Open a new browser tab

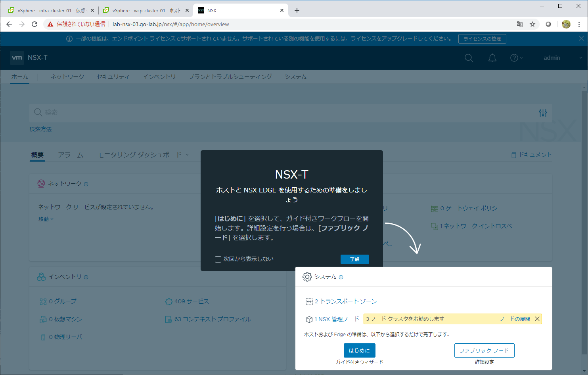coord(297,11)
